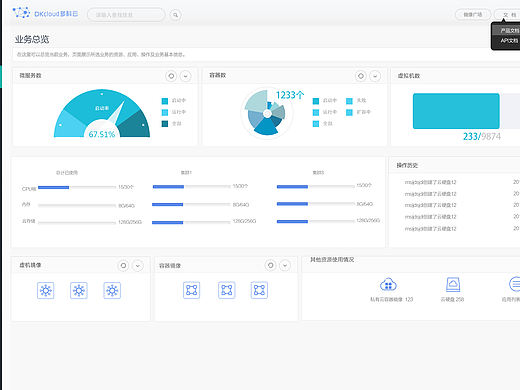Refresh the 容器镜像 panel
This screenshot has width=520, height=390.
click(x=271, y=265)
